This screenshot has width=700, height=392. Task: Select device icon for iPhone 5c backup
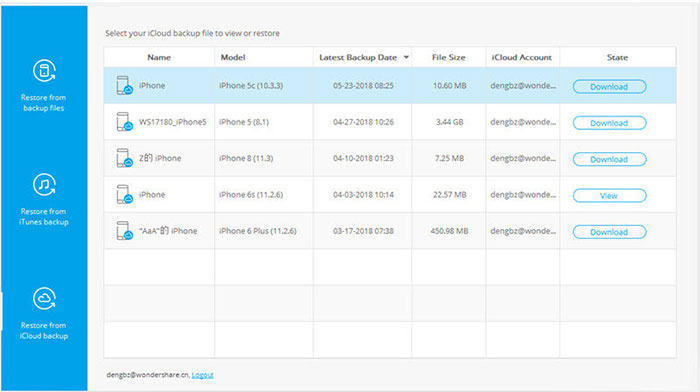124,85
